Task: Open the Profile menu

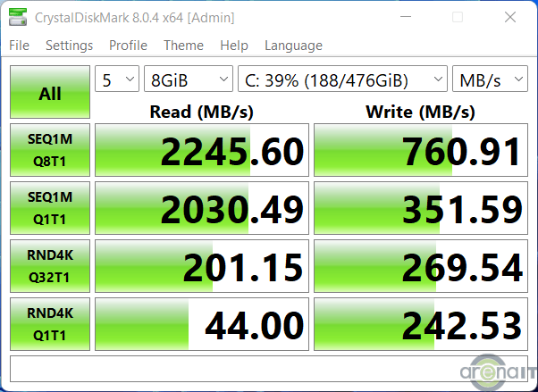Action: click(x=128, y=46)
